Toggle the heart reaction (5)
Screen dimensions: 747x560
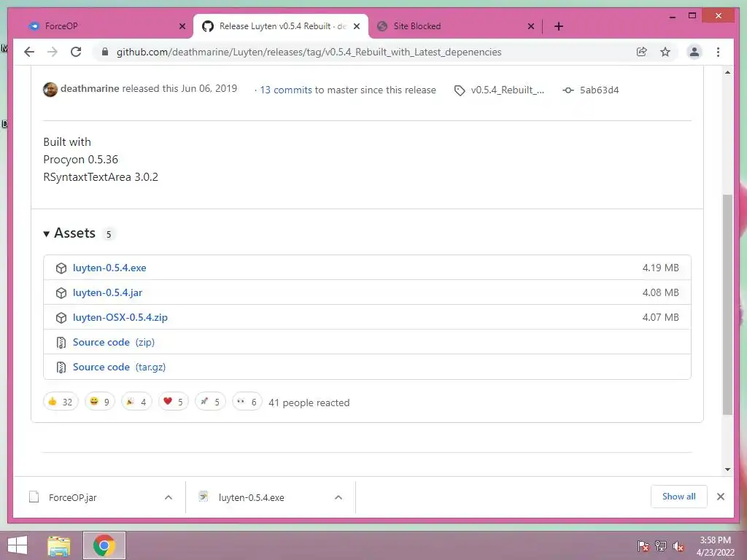tap(174, 402)
